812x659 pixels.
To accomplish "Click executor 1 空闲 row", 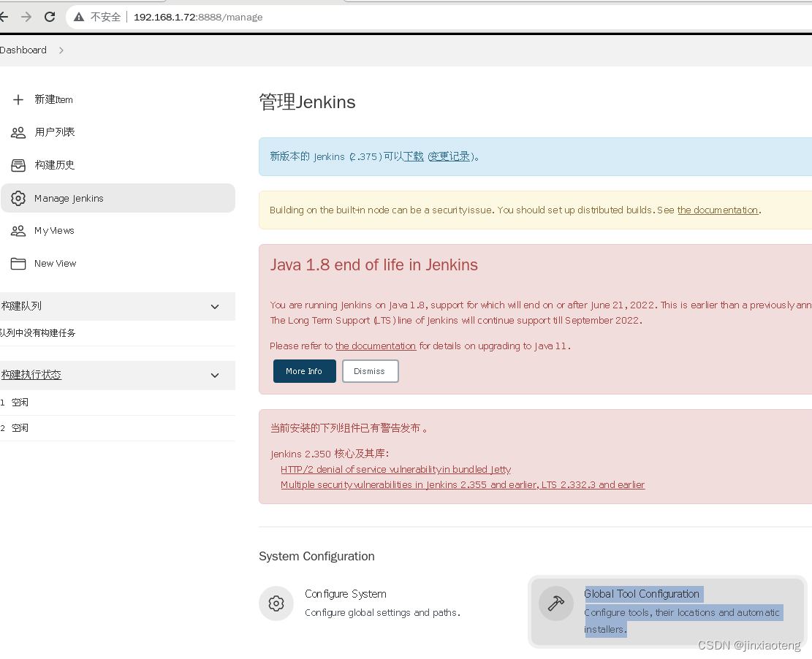I will click(x=118, y=403).
